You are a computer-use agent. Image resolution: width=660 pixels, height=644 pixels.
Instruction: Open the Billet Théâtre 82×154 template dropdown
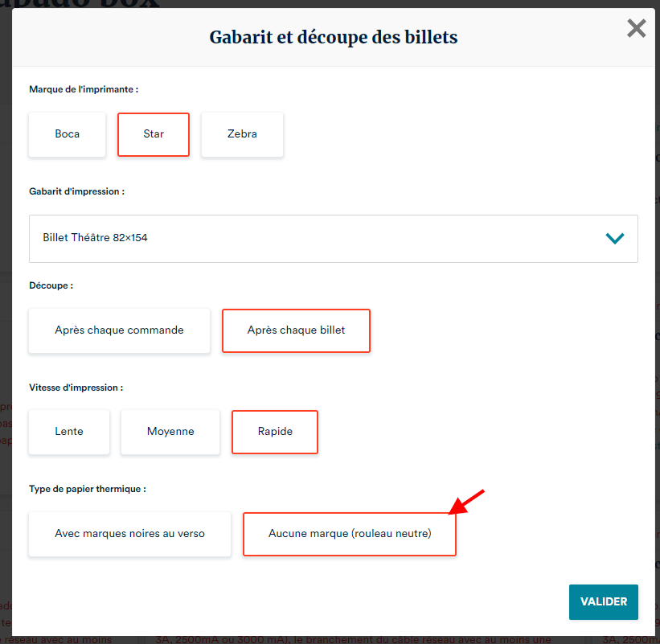pos(322,238)
